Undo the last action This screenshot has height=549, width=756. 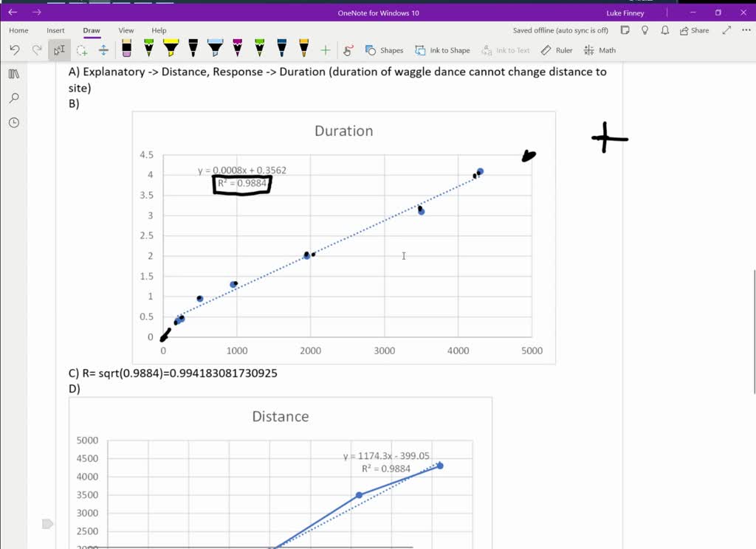point(15,50)
